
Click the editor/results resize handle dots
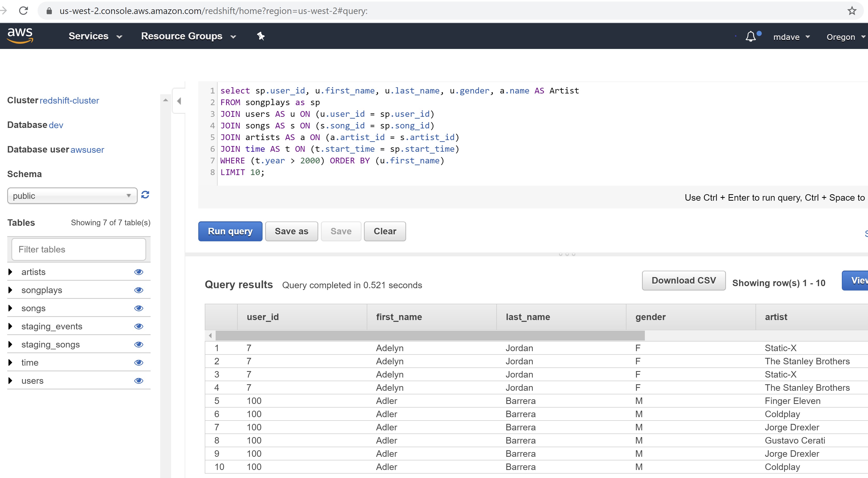(567, 254)
